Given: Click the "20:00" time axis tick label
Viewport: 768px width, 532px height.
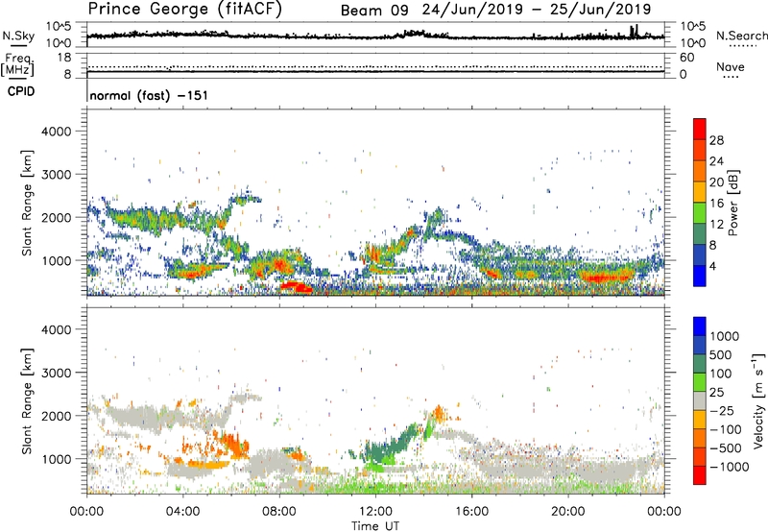Looking at the screenshot, I should point(568,512).
